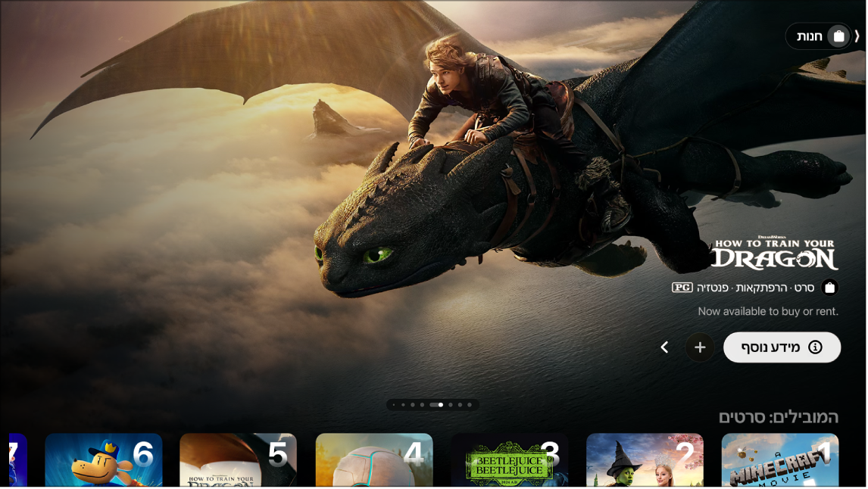The width and height of the screenshot is (868, 489).
Task: Jump to the last carousel page dot
Action: 470,405
